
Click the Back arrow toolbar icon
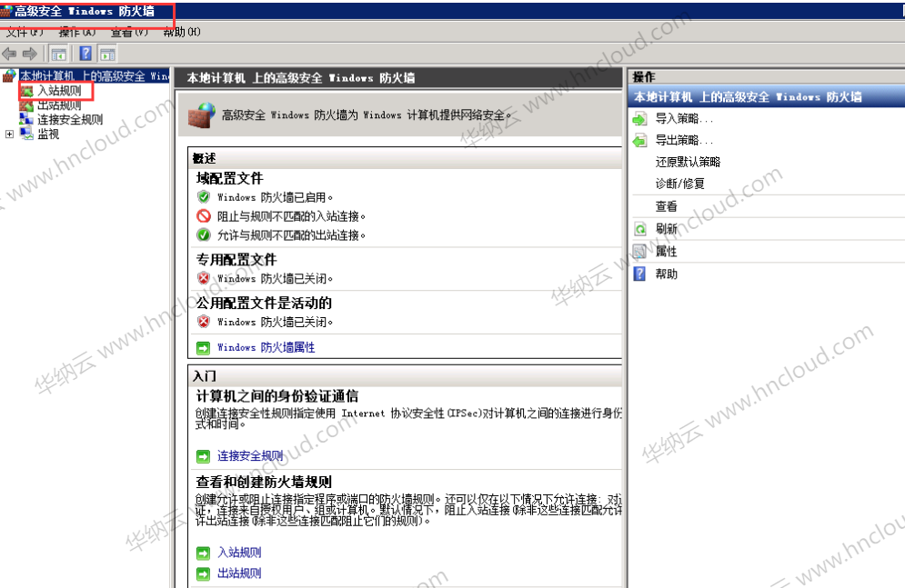pyautogui.click(x=9, y=55)
